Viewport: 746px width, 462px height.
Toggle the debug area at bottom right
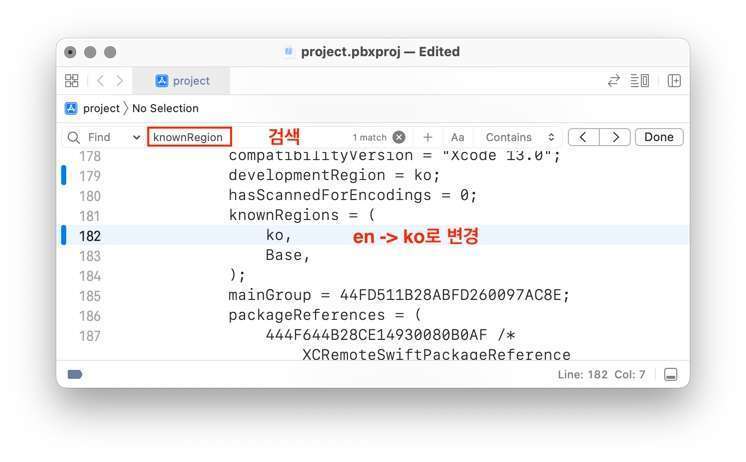(670, 374)
